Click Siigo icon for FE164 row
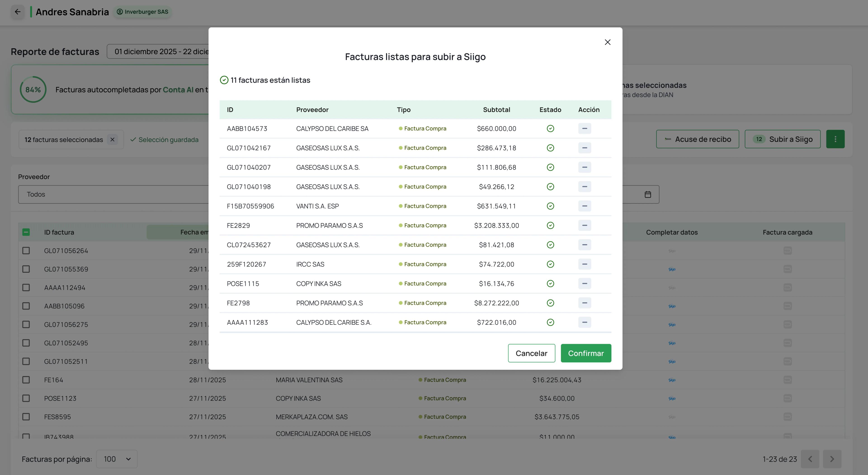Screen dimensions: 868x475 click(x=672, y=380)
